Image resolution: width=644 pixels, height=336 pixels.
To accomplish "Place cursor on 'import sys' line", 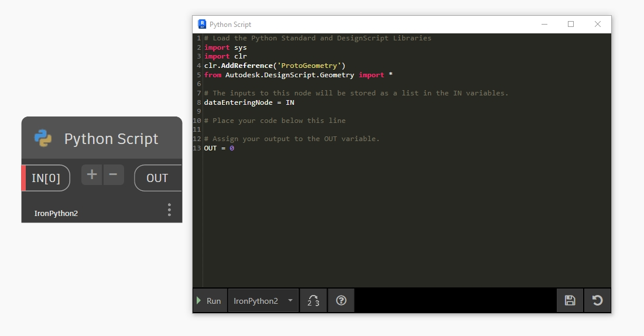I will (x=225, y=47).
